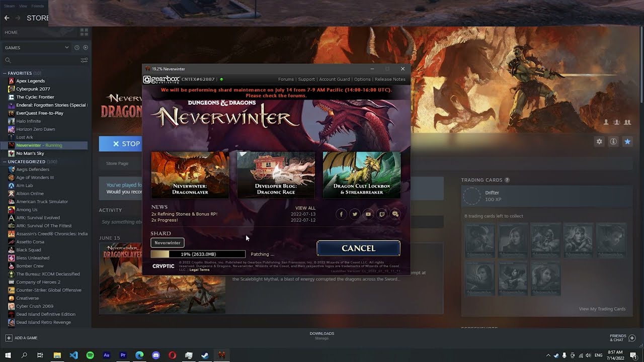Collapse the Favorites category
This screenshot has height=362, width=644.
coord(5,73)
